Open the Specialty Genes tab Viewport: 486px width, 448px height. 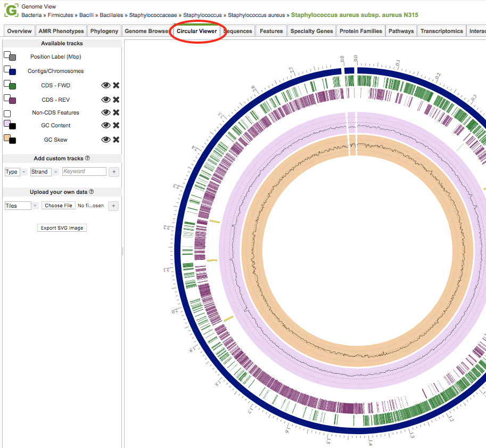coord(311,31)
